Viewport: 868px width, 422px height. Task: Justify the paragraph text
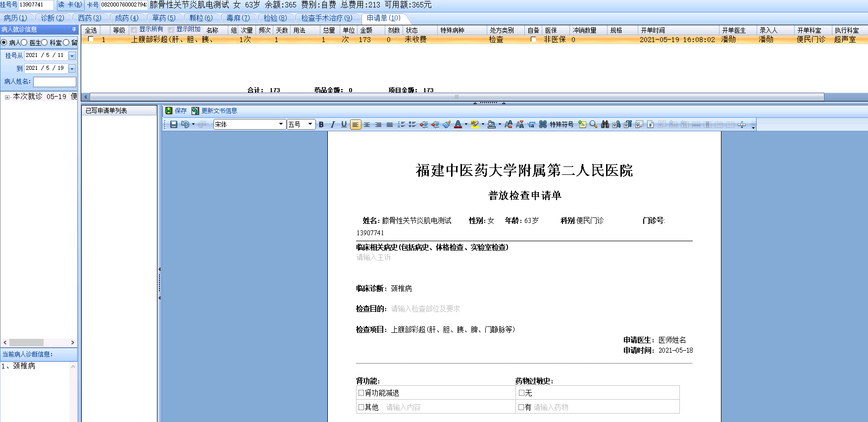click(390, 124)
